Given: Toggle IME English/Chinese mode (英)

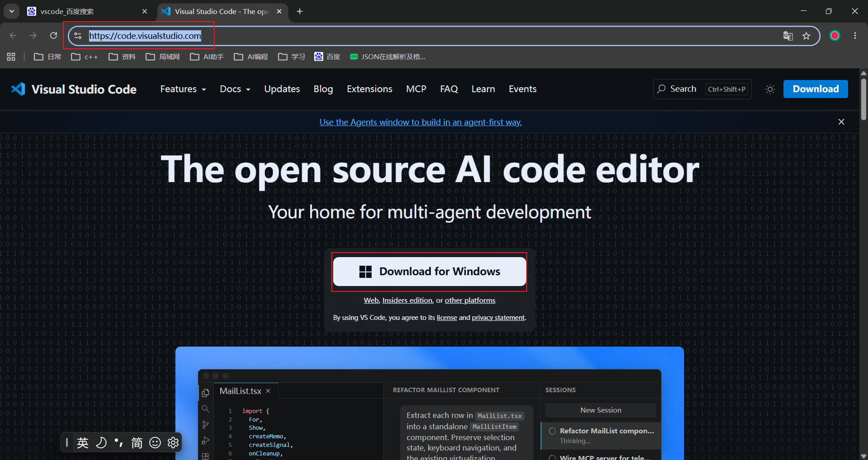Looking at the screenshot, I should (83, 442).
